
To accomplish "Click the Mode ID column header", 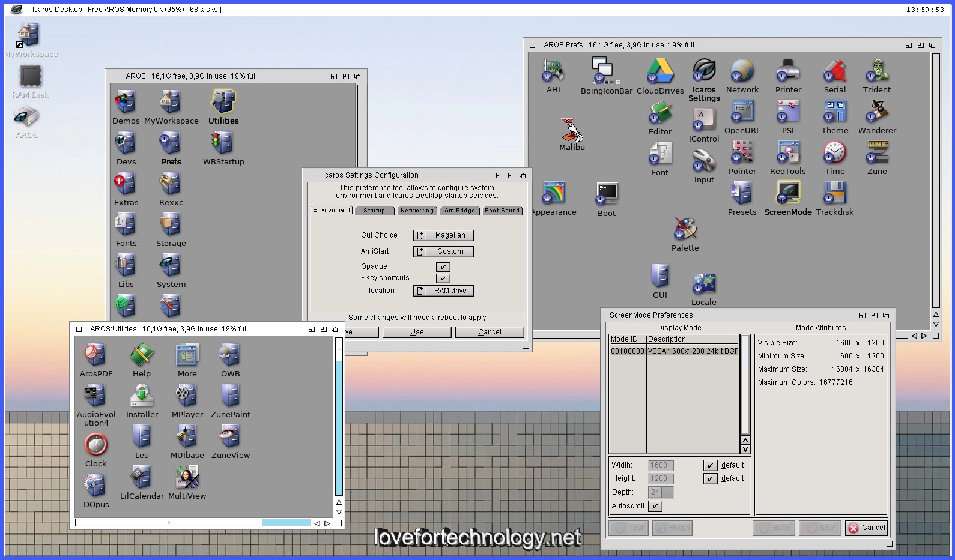I will pos(627,339).
